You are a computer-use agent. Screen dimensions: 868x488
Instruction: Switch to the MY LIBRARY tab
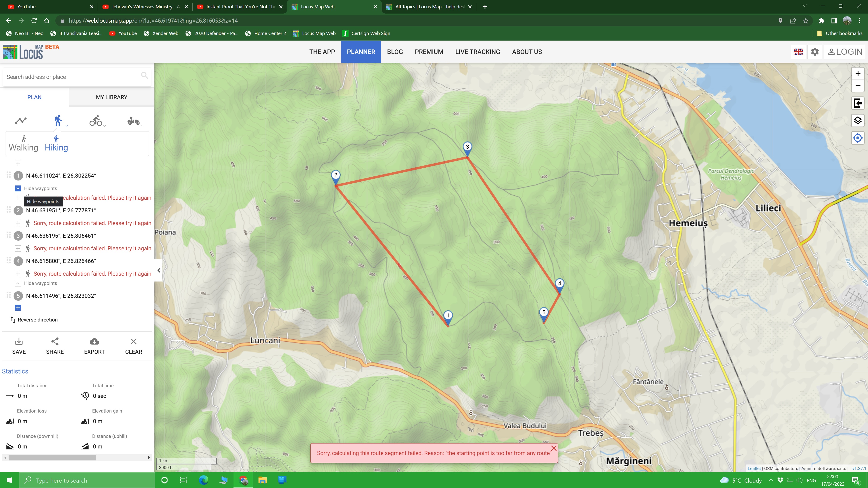pos(111,97)
